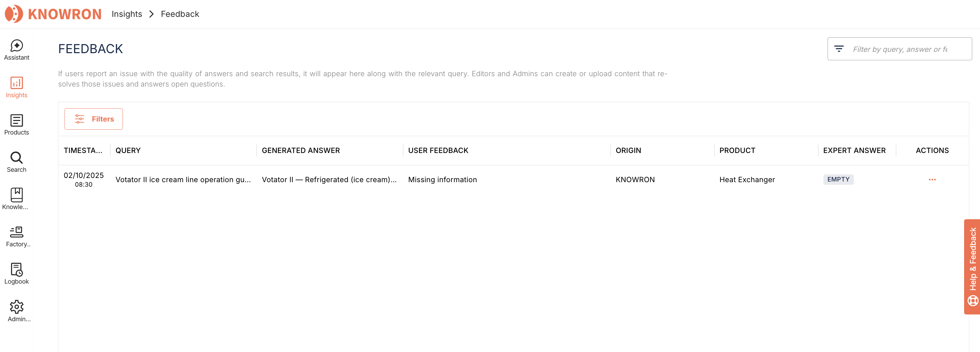Open the Logbook sidebar icon
The width and height of the screenshot is (980, 352).
coord(16,270)
